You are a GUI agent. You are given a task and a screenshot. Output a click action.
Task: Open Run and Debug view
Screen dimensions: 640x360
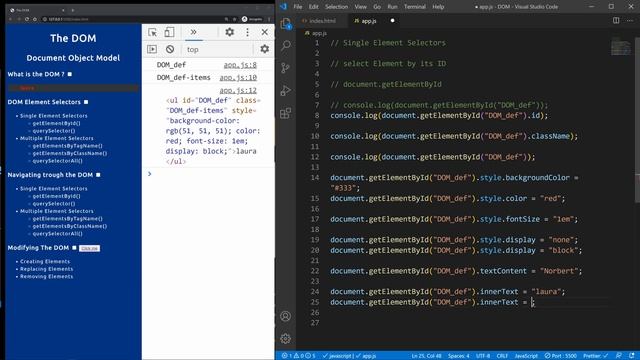[x=286, y=90]
